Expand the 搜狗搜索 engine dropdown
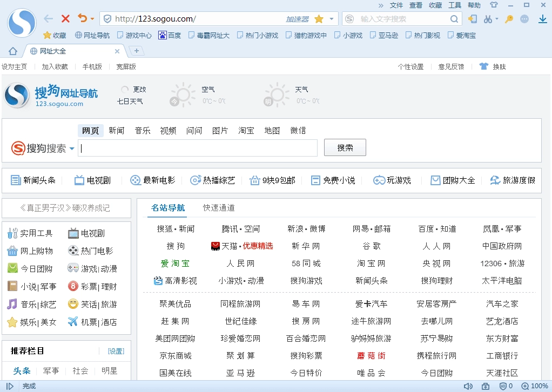 pyautogui.click(x=72, y=148)
